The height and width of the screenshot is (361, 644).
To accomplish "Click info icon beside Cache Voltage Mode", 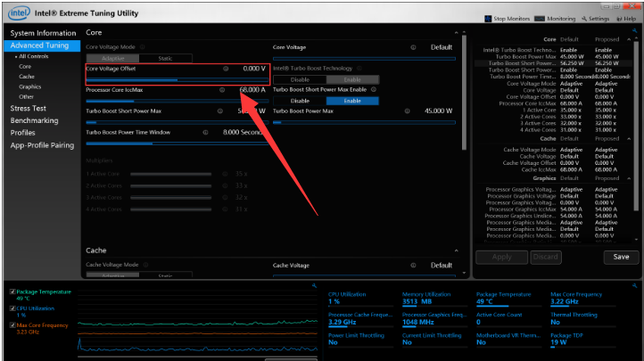I will [x=145, y=265].
